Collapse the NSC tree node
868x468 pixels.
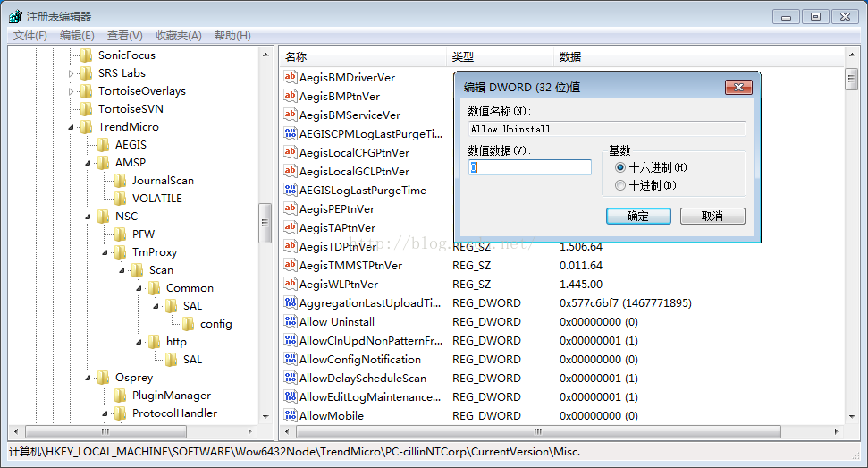[88, 217]
